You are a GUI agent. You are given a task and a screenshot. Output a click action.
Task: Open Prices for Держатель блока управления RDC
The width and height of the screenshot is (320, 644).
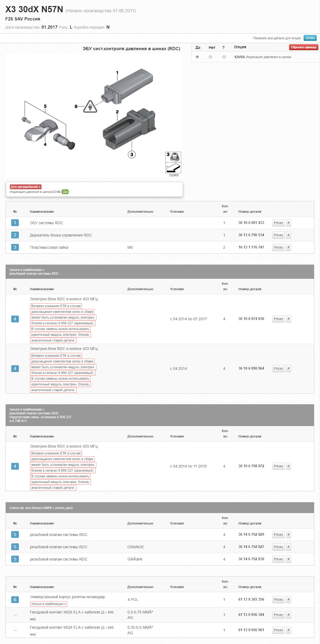tap(278, 235)
